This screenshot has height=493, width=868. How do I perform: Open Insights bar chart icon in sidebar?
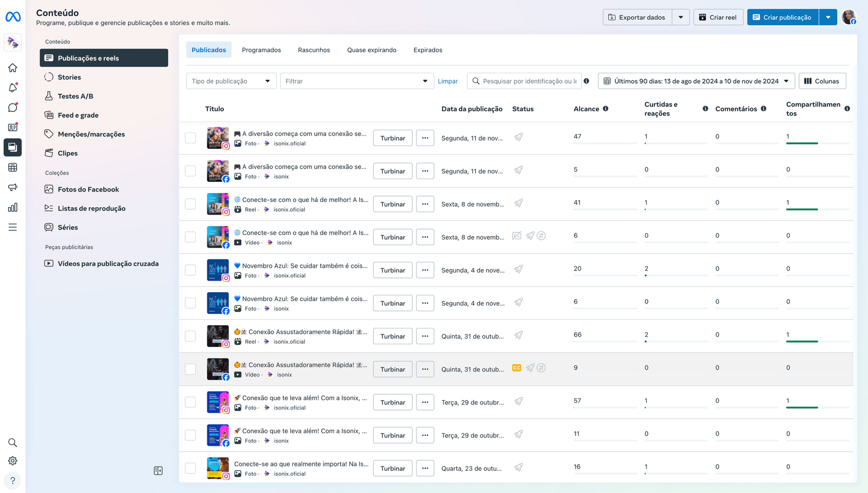tap(12, 207)
